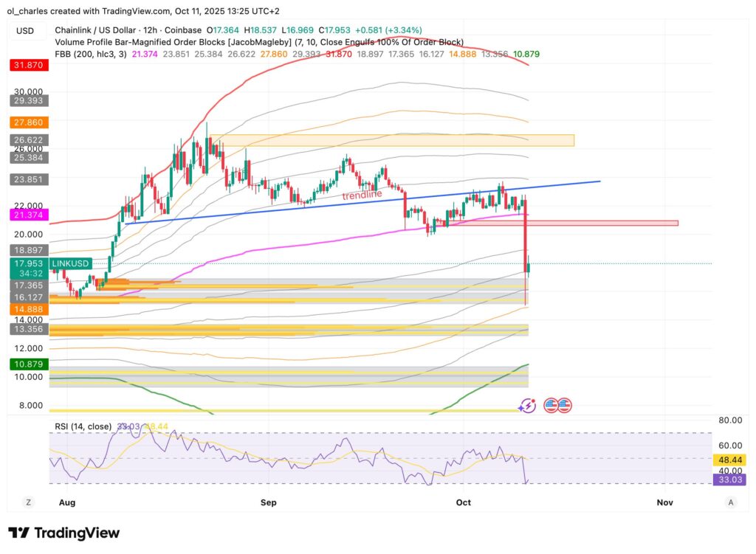
Task: Click the Oct date on the time axis
Action: (464, 502)
